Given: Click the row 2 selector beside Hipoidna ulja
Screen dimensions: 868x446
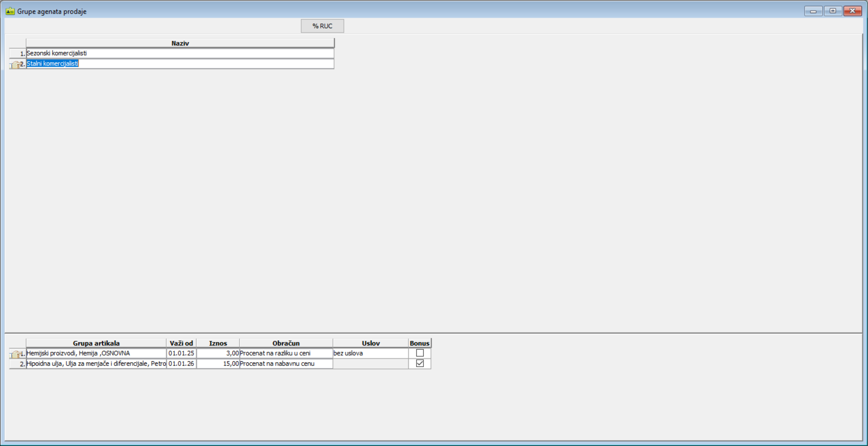Looking at the screenshot, I should pos(18,364).
